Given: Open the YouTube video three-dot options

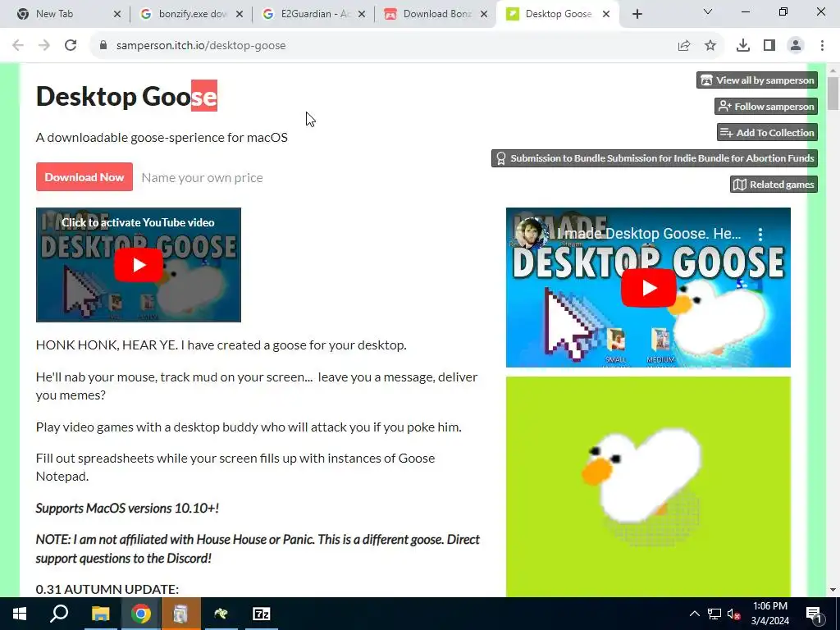Looking at the screenshot, I should click(x=760, y=234).
